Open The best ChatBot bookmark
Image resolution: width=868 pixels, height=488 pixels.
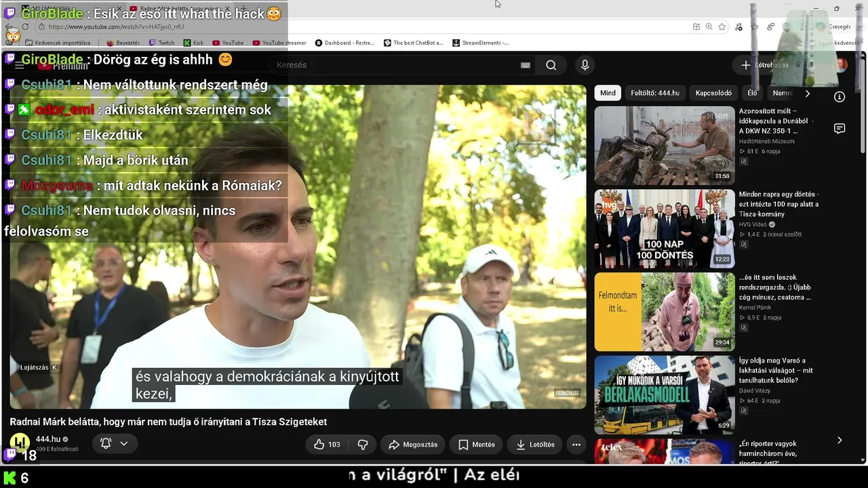[x=414, y=43]
